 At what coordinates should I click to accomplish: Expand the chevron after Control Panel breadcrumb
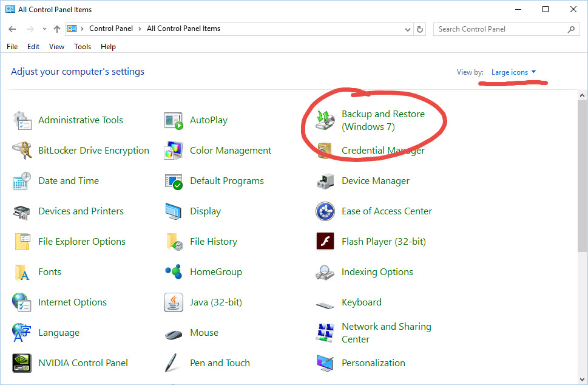(140, 29)
